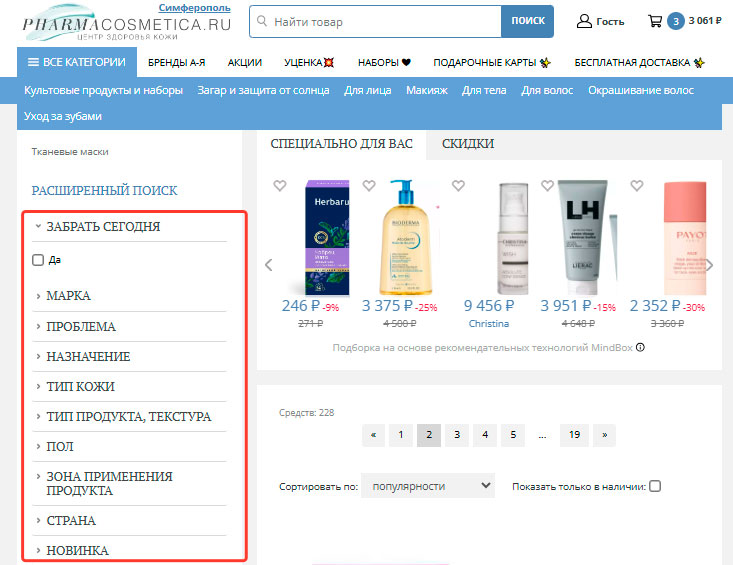Image resolution: width=733 pixels, height=565 pixels.
Task: Open the Herbarus product image
Action: (327, 238)
